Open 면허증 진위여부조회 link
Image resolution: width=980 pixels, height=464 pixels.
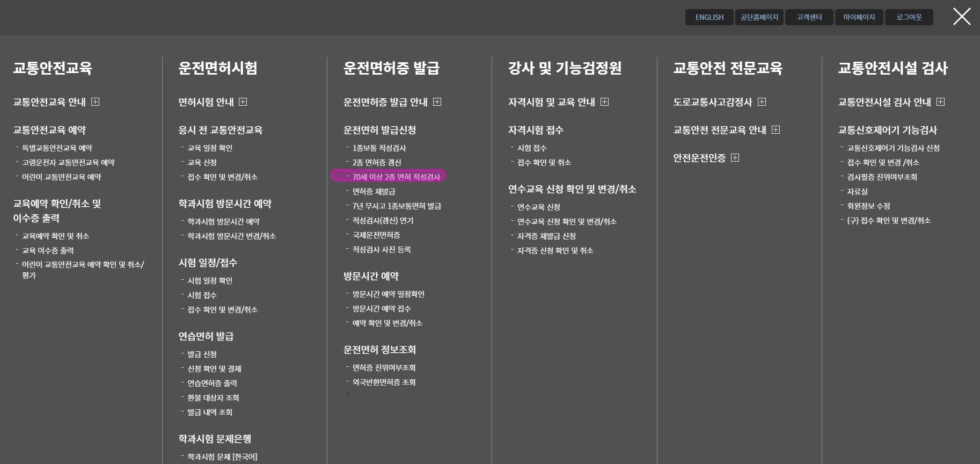click(384, 367)
